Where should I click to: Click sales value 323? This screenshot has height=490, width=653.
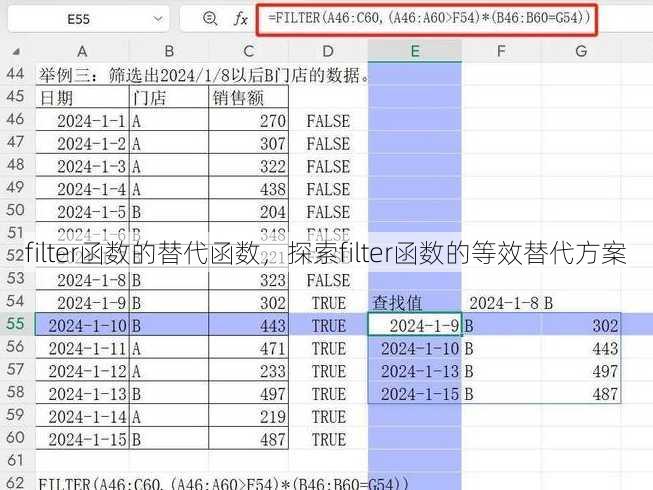249,280
